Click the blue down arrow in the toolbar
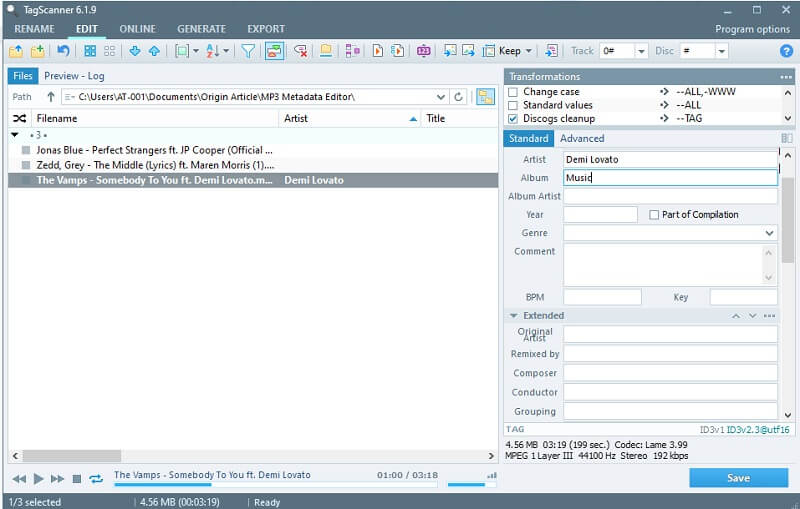Image resolution: width=800 pixels, height=509 pixels. pos(135,51)
